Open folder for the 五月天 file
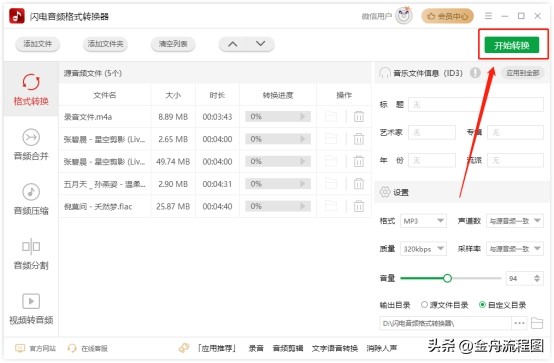This screenshot has width=554, height=363. (x=331, y=184)
